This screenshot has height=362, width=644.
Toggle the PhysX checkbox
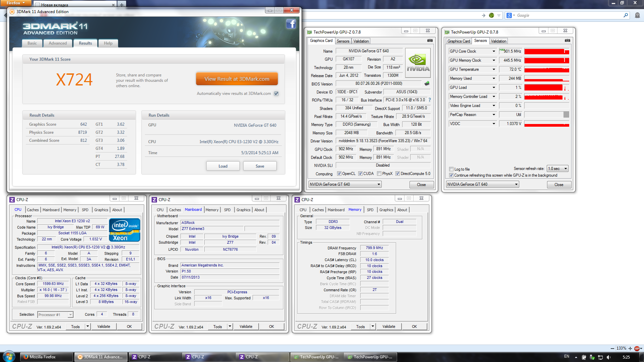pyautogui.click(x=379, y=174)
